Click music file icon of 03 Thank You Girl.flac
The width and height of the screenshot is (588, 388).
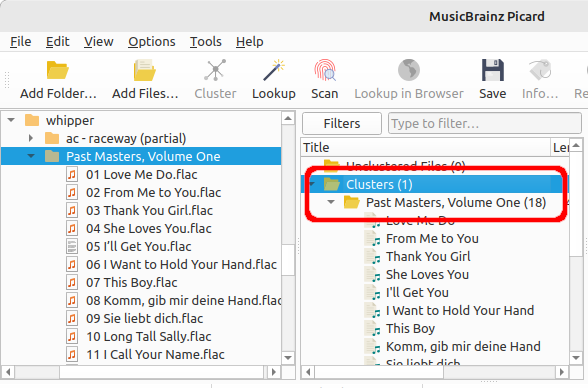[72, 210]
